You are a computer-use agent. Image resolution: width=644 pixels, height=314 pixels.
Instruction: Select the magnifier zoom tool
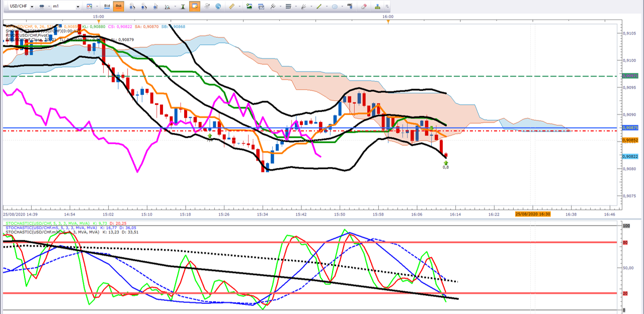tap(167, 7)
